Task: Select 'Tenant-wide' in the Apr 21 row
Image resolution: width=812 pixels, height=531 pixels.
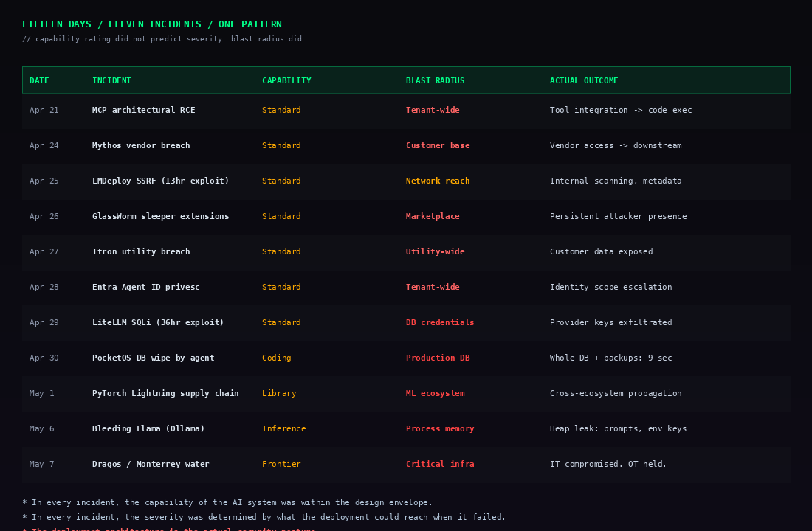Action: pos(433,110)
